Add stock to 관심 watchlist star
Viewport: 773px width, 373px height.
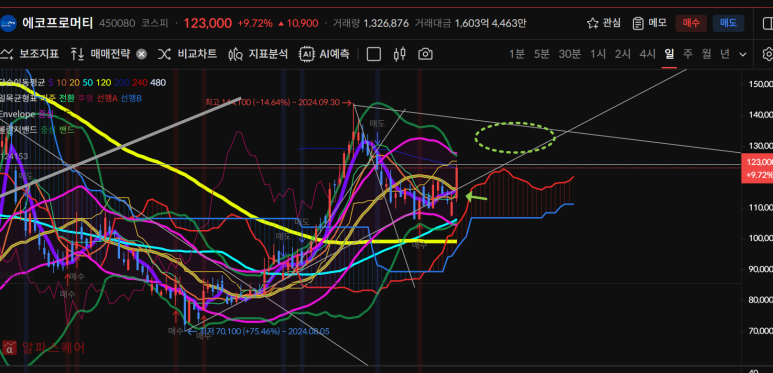(603, 23)
